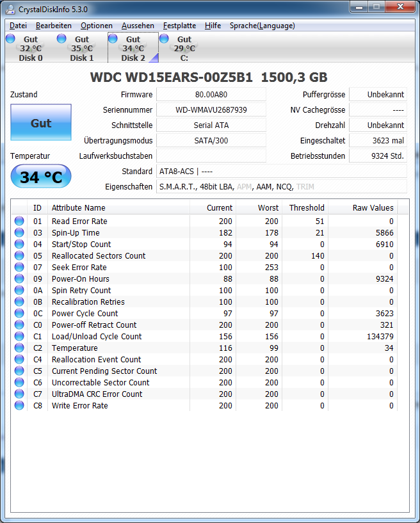Click the status orb for Current Pending Sector Count
This screenshot has height=523, width=420.
coord(19,371)
